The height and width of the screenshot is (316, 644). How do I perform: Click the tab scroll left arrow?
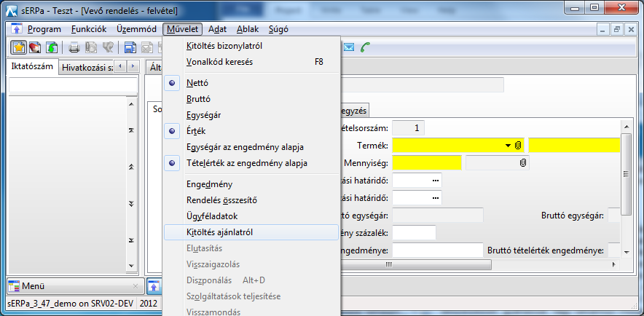point(119,66)
